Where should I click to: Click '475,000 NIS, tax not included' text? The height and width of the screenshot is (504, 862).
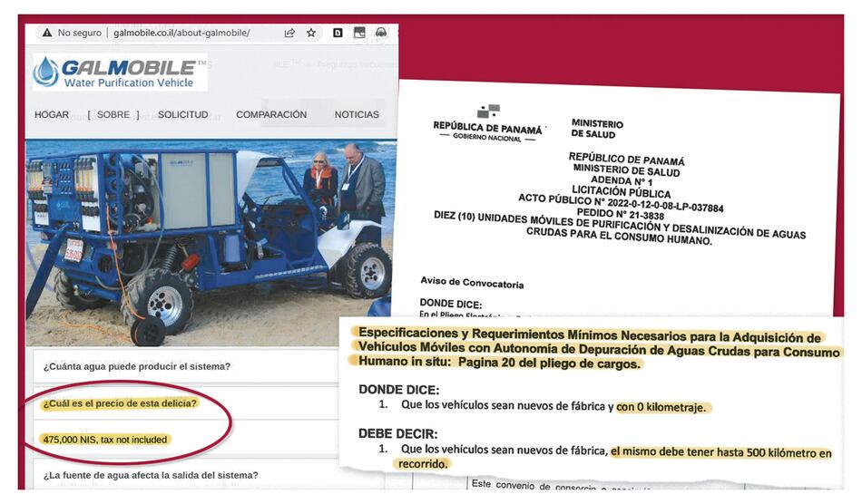104,440
